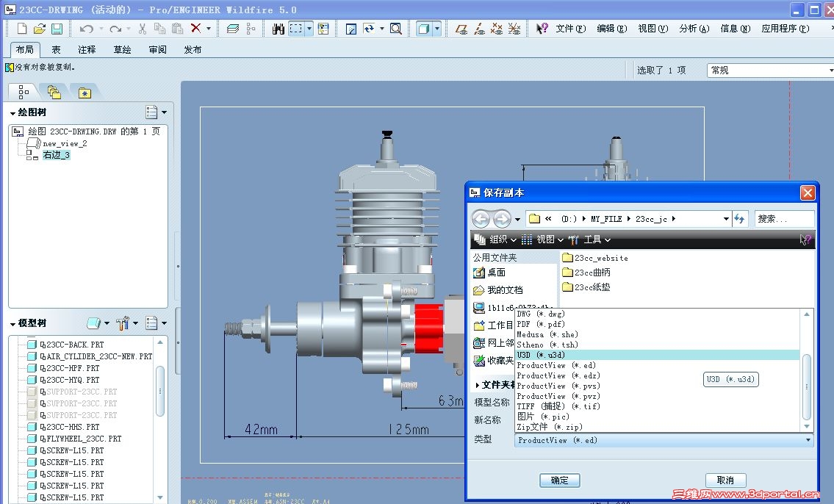Open a file using the folder icon
Screen dimensions: 834x504
[x=40, y=29]
